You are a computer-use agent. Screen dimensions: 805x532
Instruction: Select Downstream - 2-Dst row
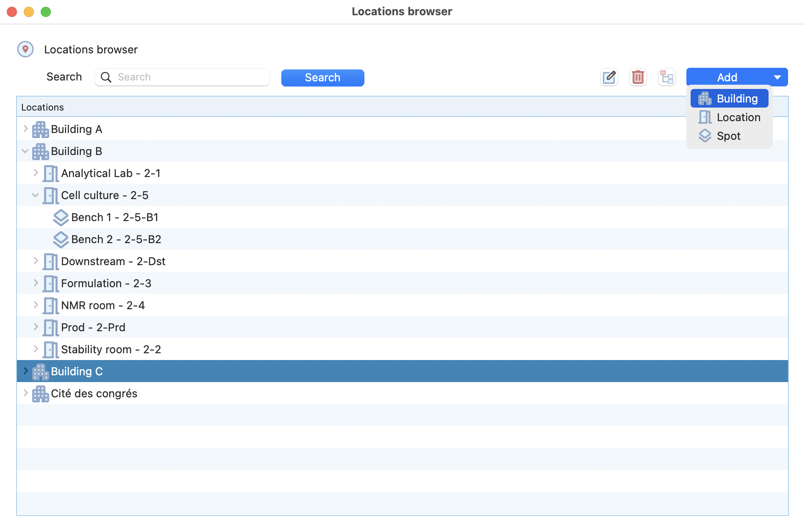tap(402, 261)
